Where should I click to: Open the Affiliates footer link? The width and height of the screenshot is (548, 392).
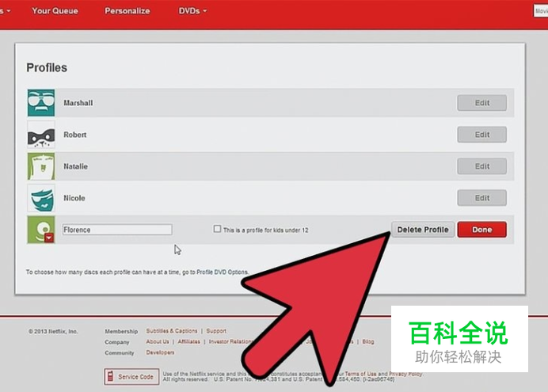tap(188, 341)
